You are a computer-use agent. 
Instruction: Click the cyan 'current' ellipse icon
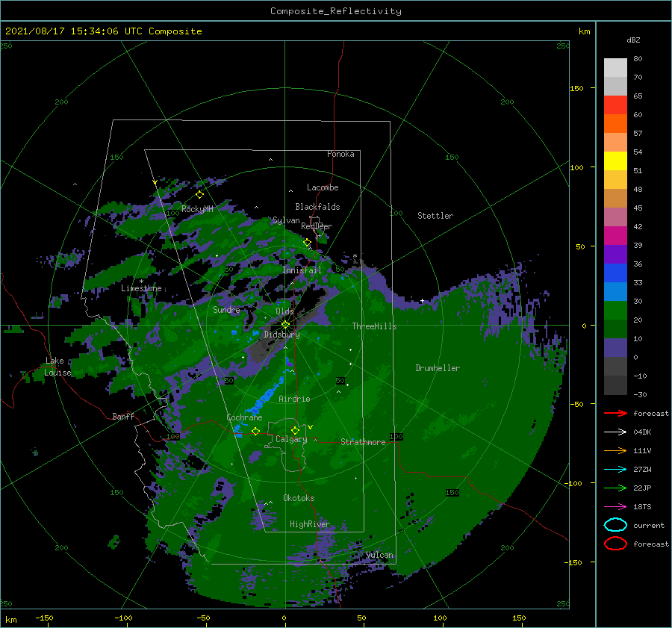tap(615, 525)
